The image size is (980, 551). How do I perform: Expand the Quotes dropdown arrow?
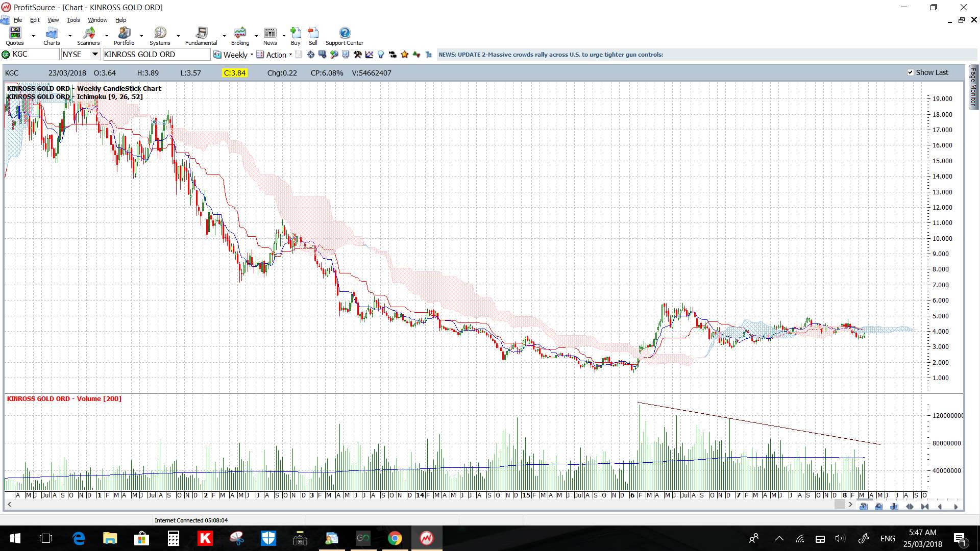pos(33,36)
